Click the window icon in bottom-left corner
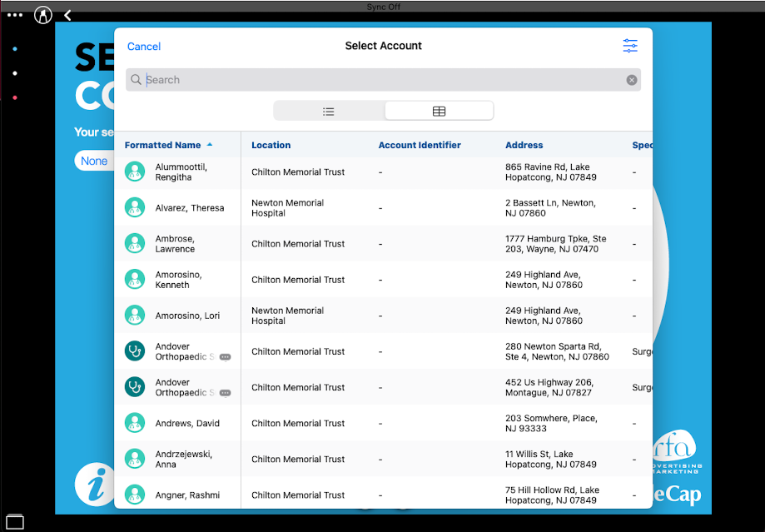The image size is (765, 532). tap(15, 523)
